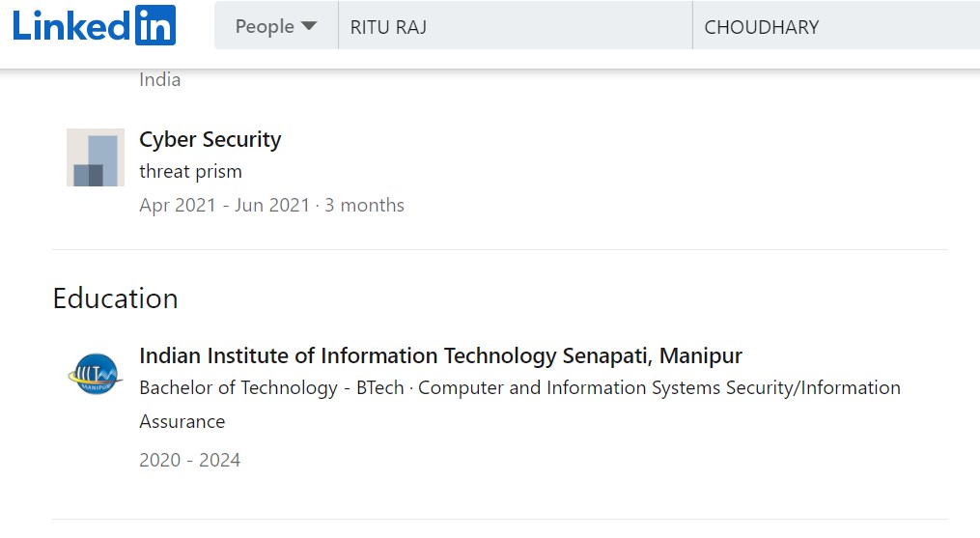Click the India location text

[x=159, y=80]
